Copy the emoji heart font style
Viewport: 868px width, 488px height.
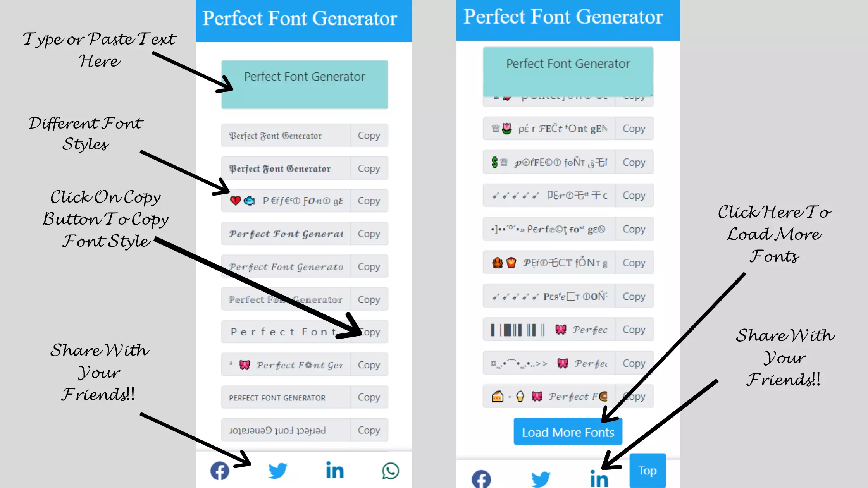tap(368, 201)
